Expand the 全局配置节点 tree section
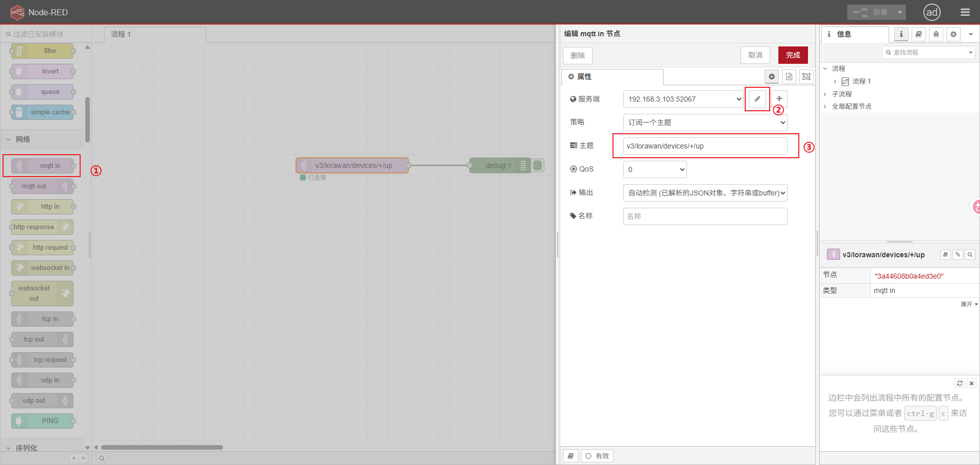Image resolution: width=980 pixels, height=465 pixels. (825, 106)
